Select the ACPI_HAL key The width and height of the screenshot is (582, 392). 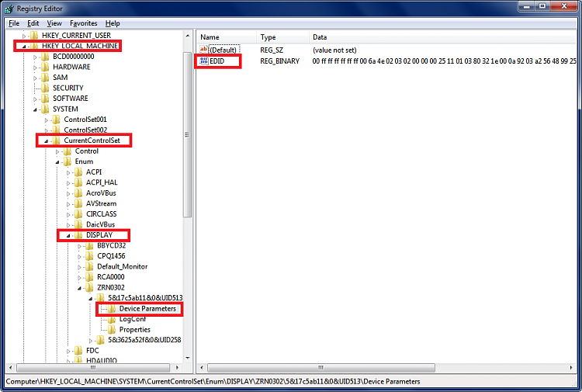(102, 182)
